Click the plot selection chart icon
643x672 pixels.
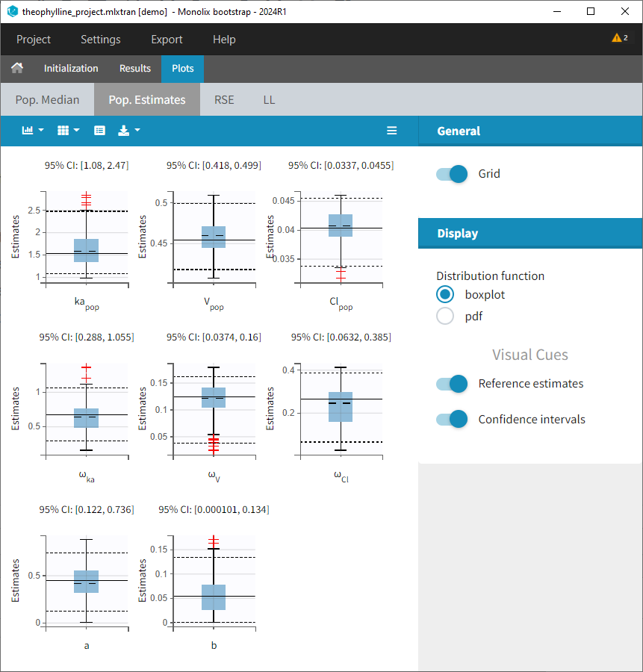point(28,130)
